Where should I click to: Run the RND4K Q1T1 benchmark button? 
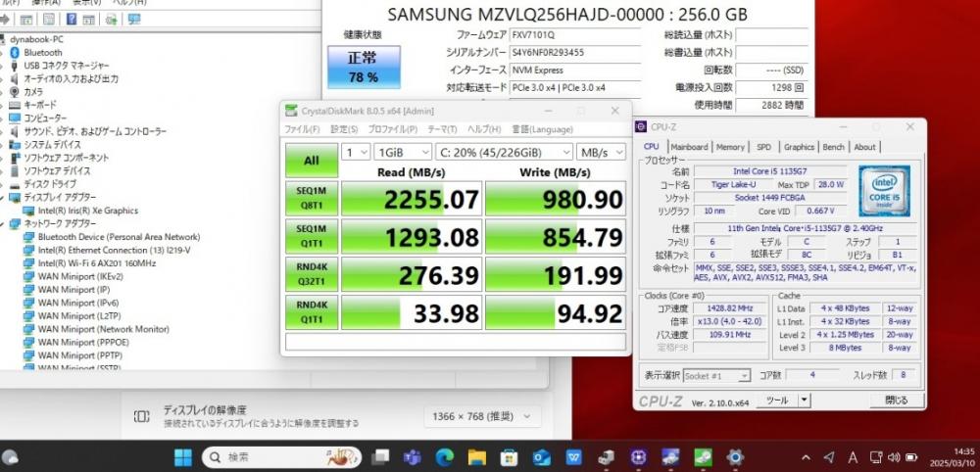(312, 312)
